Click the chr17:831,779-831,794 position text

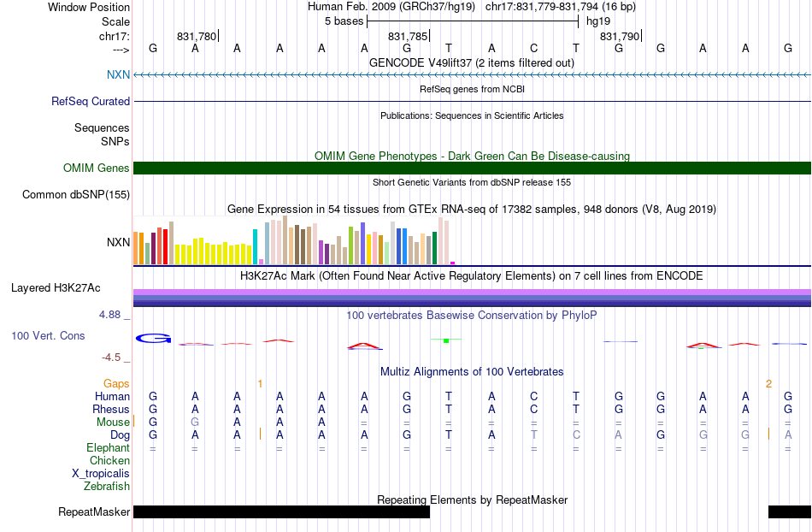tap(561, 7)
